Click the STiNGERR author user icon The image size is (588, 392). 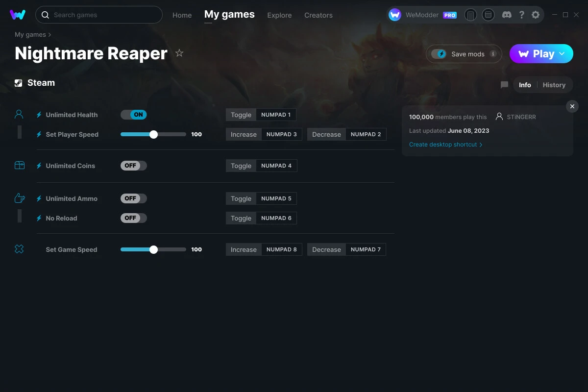tap(499, 117)
